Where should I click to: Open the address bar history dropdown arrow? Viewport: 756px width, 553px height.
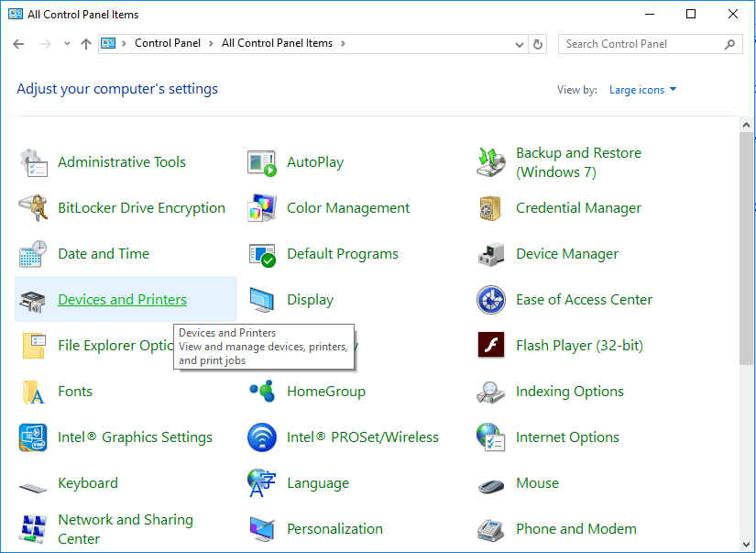pos(520,44)
